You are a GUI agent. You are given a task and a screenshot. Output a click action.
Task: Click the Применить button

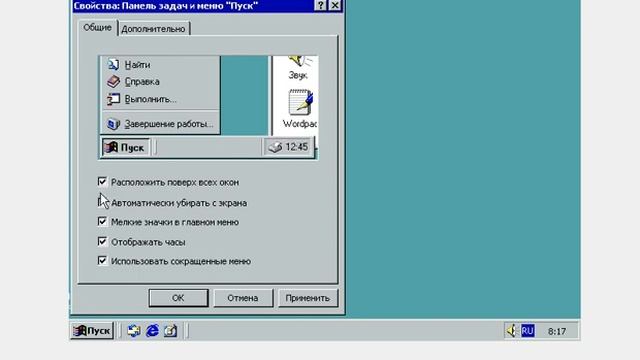point(308,298)
